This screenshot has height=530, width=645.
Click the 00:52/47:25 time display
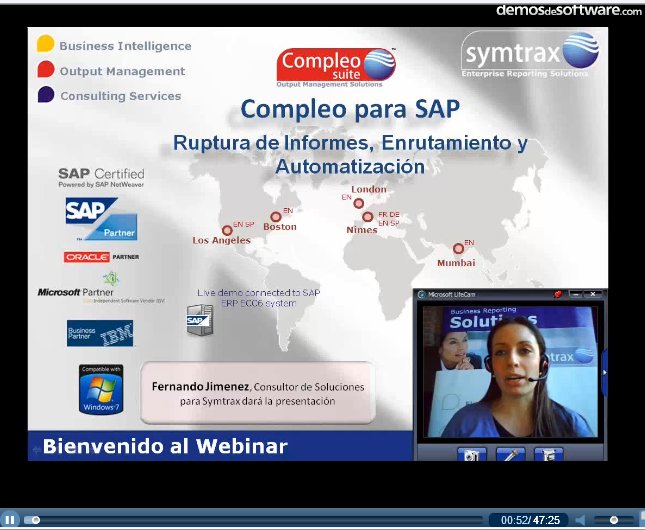pyautogui.click(x=530, y=521)
